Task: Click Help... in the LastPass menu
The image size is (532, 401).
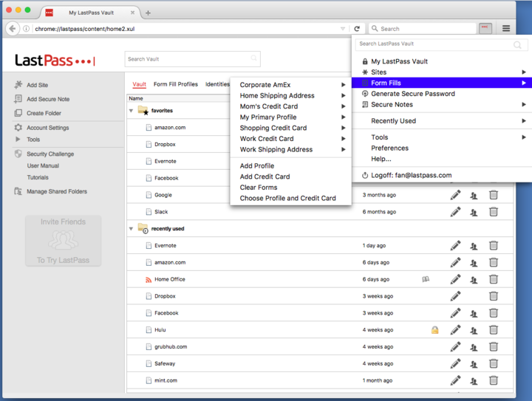Action: click(381, 159)
